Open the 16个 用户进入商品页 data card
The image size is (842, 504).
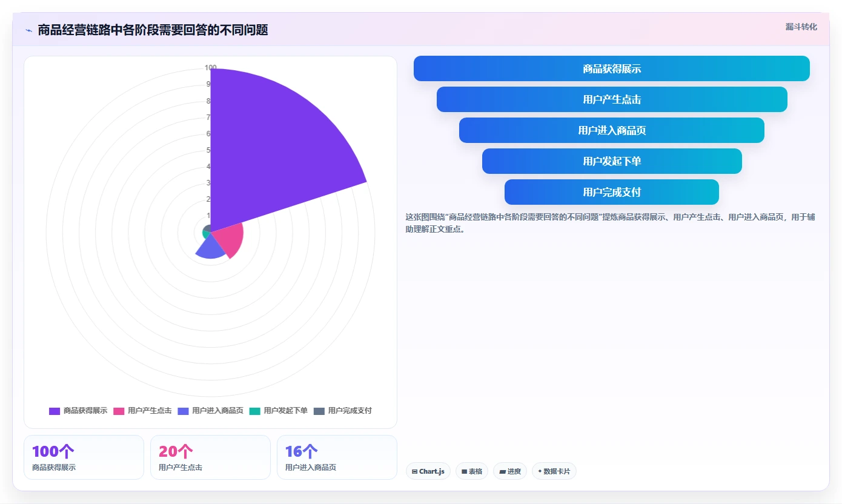[x=337, y=457]
